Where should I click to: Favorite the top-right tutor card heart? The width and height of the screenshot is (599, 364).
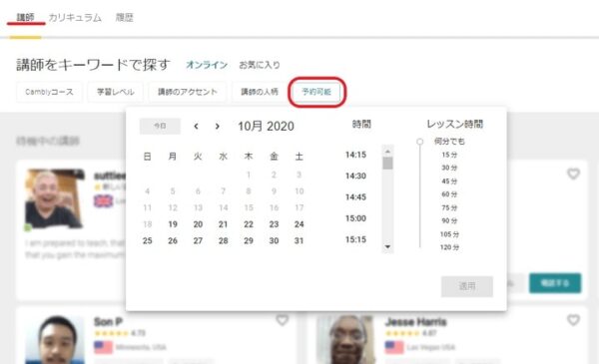tap(573, 174)
